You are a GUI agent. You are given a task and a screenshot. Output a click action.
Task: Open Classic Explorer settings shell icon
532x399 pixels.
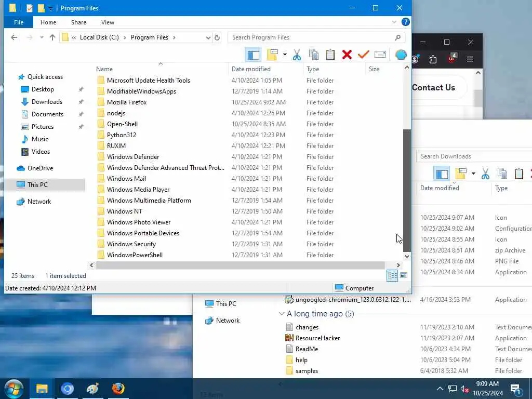click(401, 55)
